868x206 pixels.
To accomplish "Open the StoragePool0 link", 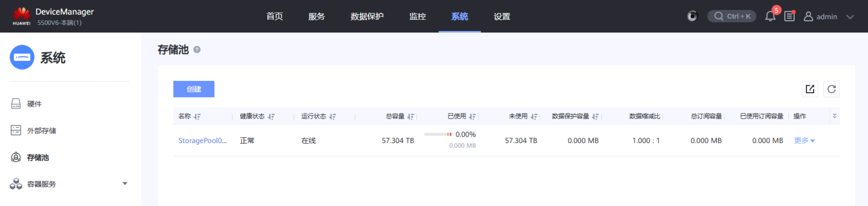I will tap(202, 141).
